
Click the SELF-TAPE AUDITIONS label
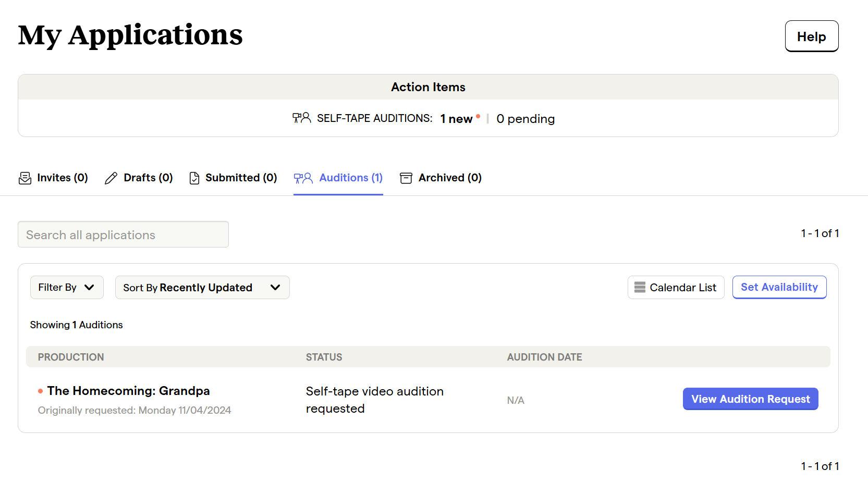coord(374,118)
